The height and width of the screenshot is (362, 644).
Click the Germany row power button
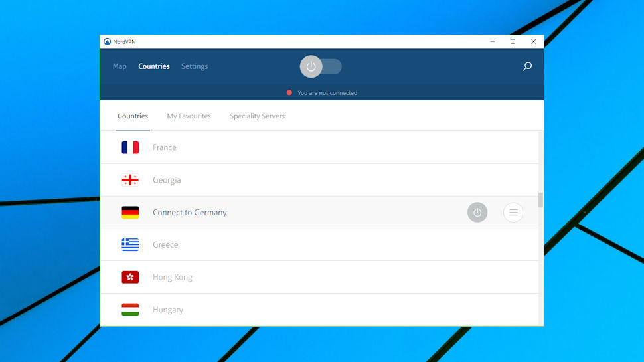pos(477,213)
